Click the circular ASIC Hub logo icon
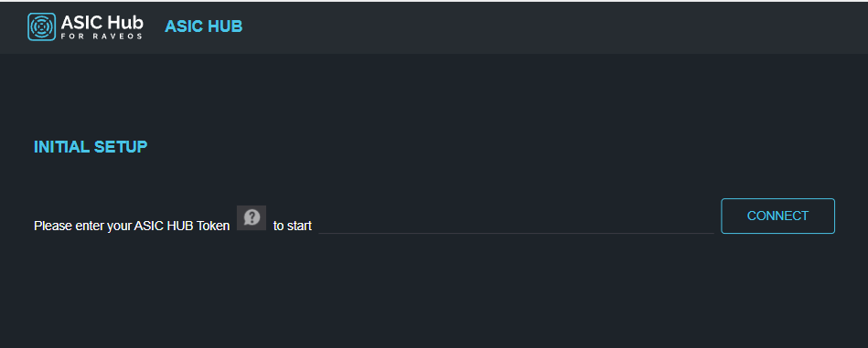This screenshot has width=868, height=348. point(41,26)
